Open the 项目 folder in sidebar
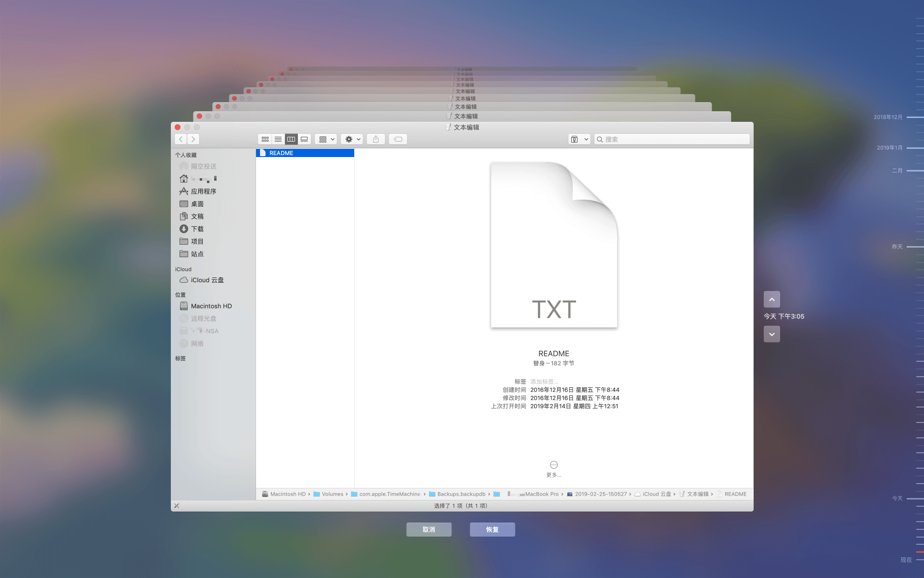The height and width of the screenshot is (578, 924). [192, 241]
